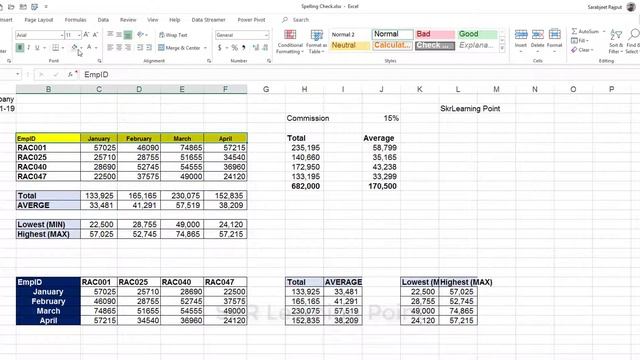Open the number format General dropdown
Screen dimensions: 640x360
tap(267, 35)
